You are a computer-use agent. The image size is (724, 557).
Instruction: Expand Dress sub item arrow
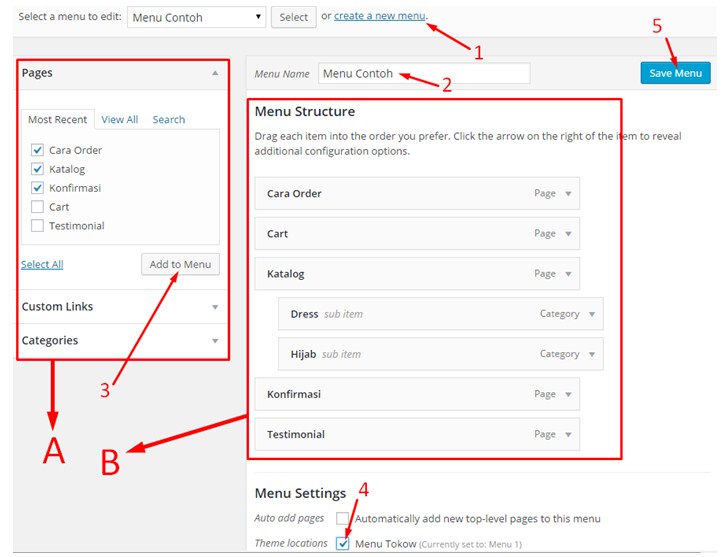coord(592,314)
